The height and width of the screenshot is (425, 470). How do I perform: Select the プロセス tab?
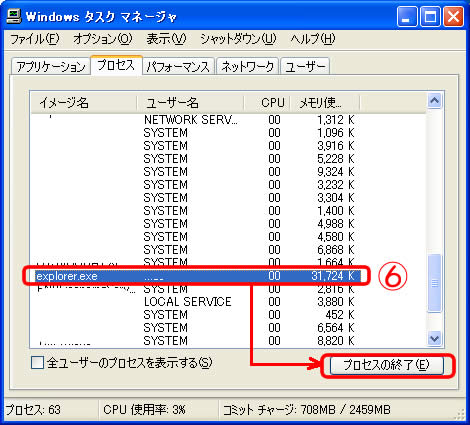(x=116, y=65)
